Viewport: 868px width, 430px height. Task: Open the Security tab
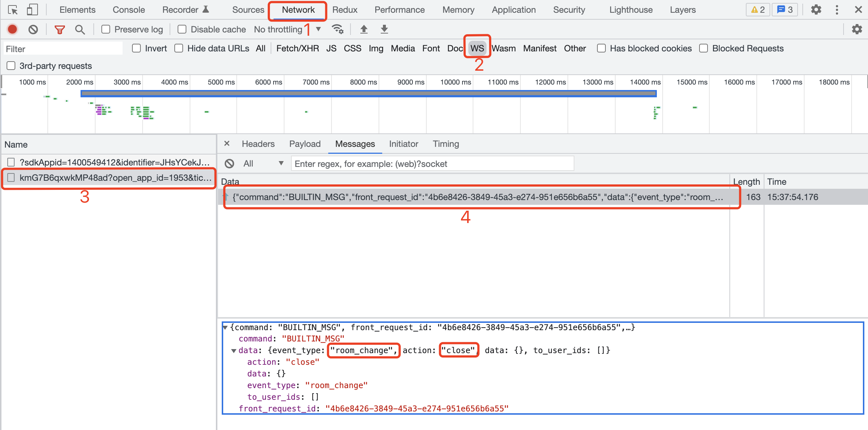(569, 10)
